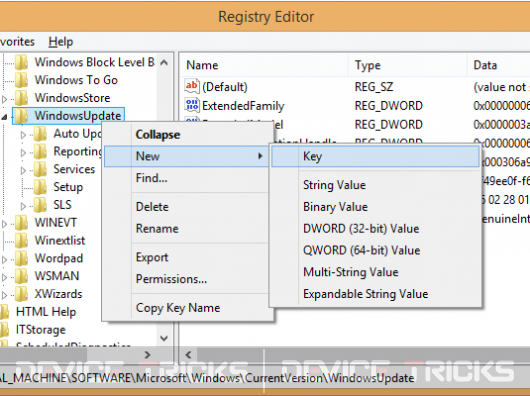Click the Windows To Go folder icon
530x396 pixels.
point(22,80)
